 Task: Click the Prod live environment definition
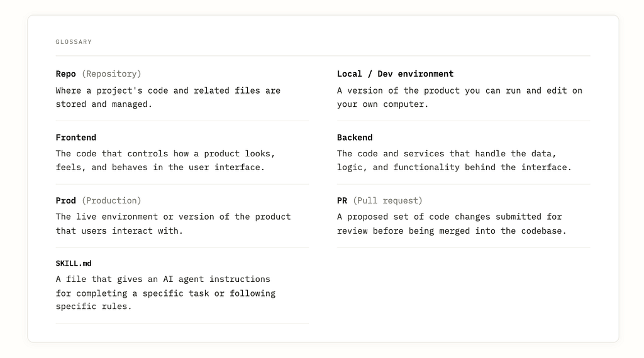point(174,224)
